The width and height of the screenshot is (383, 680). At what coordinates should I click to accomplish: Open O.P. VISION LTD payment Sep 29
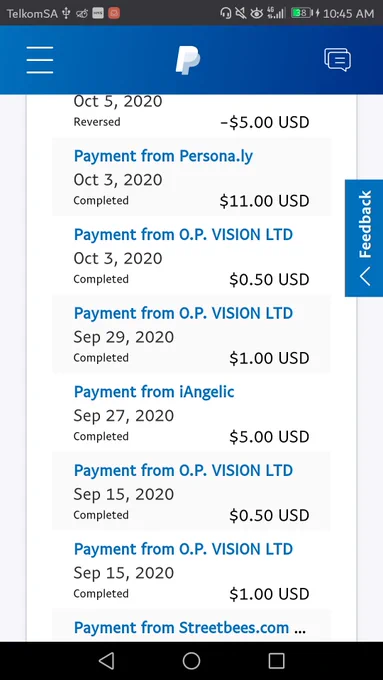click(x=191, y=334)
